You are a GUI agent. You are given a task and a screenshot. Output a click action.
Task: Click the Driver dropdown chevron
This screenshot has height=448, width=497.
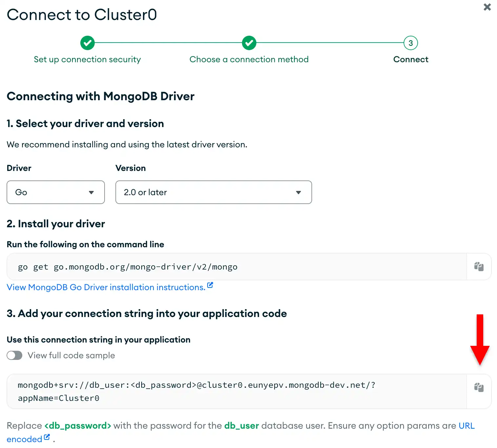coord(91,193)
